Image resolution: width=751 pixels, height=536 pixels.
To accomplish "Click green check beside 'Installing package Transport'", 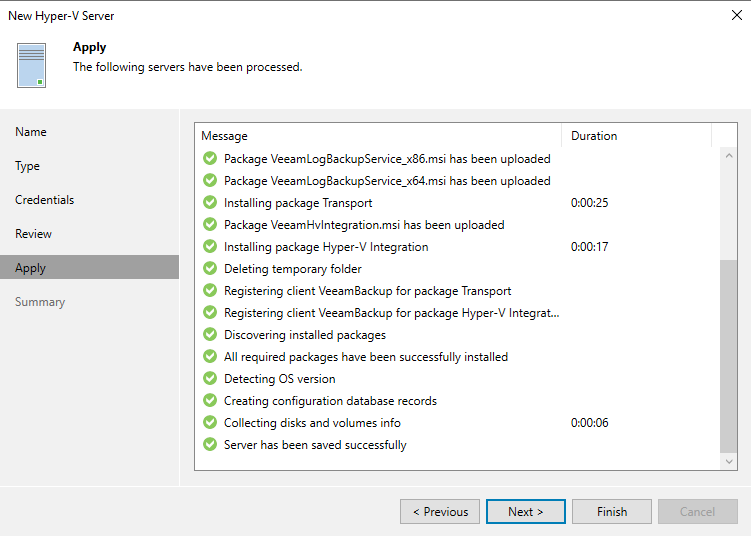I will (210, 203).
